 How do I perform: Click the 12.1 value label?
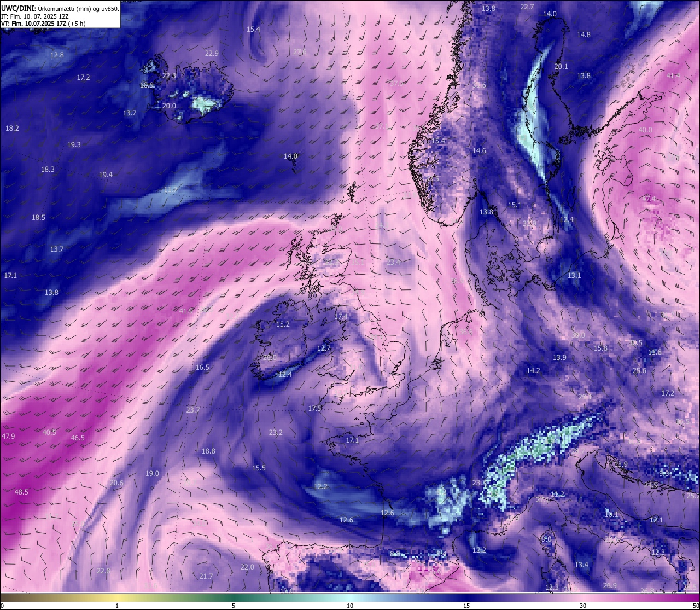click(656, 520)
